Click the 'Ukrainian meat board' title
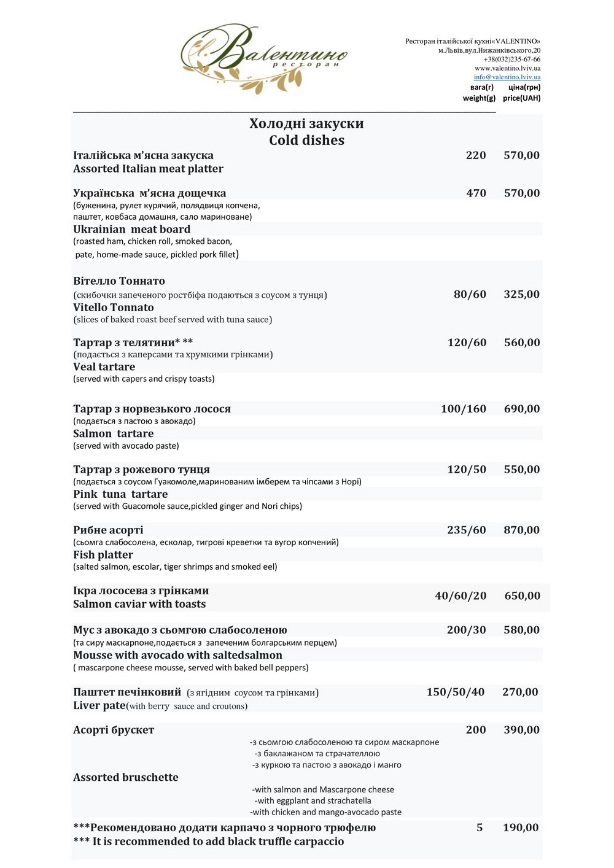This screenshot has height=868, width=614. tap(131, 230)
